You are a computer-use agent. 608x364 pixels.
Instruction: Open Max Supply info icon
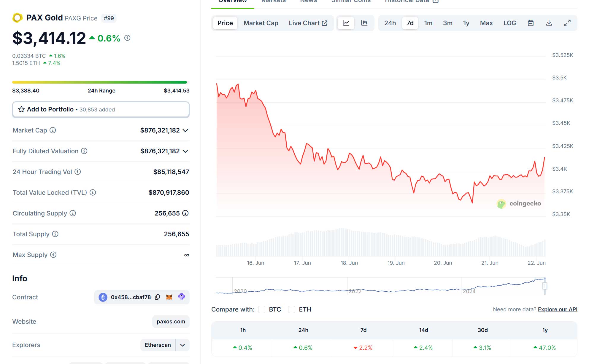(53, 255)
